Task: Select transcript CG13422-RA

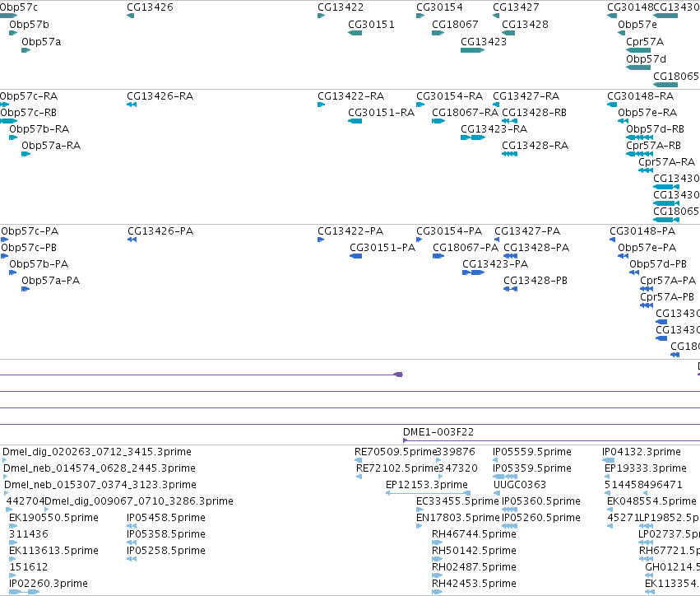Action: (x=351, y=96)
